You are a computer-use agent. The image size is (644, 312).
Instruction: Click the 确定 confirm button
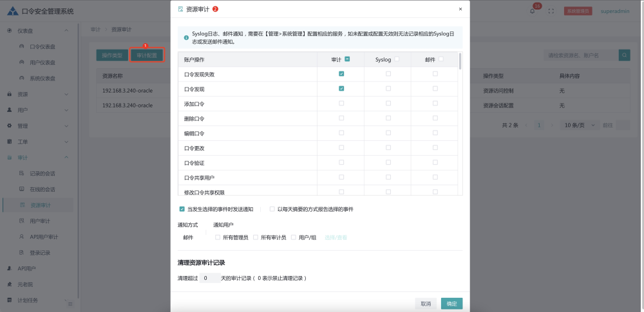[451, 304]
